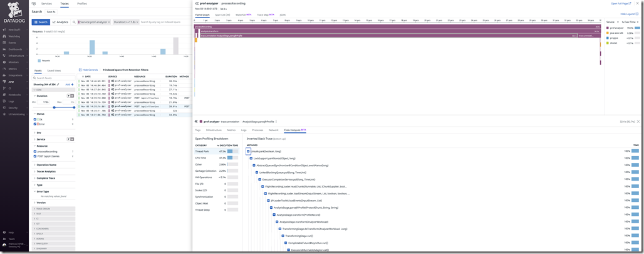Viewport: 644px width, 254px height.
Task: Toggle Error status checkbox
Action: 35,124
